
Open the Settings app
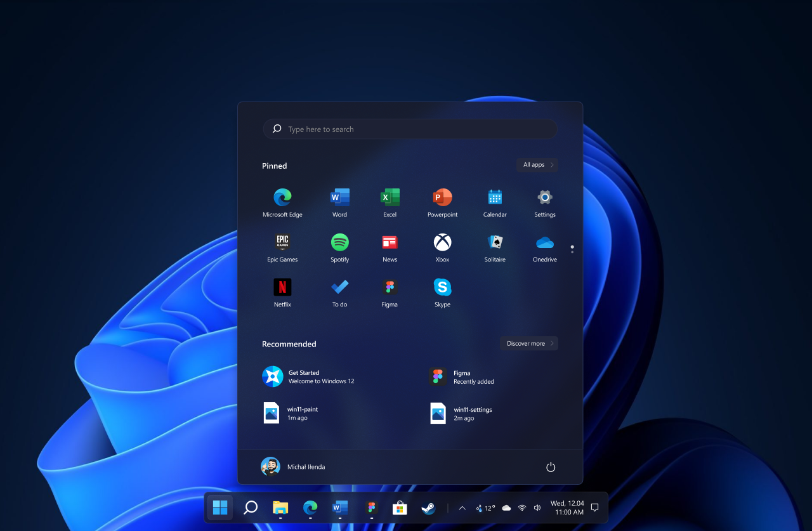[544, 197]
